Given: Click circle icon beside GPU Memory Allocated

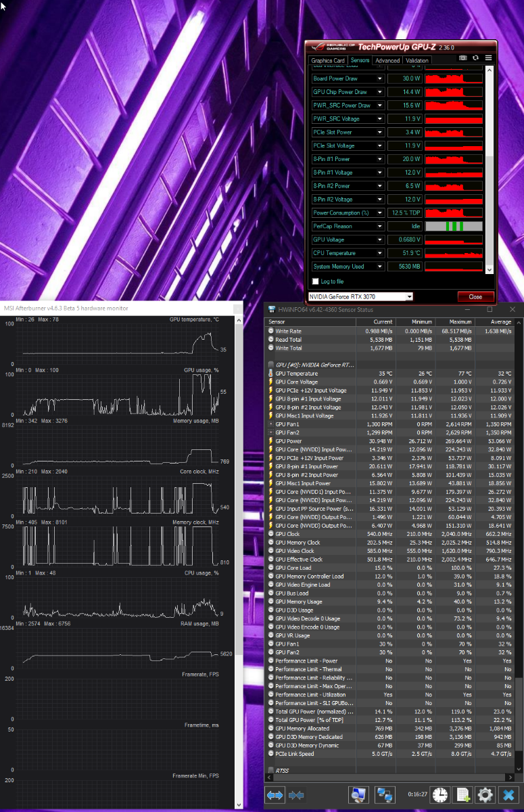Looking at the screenshot, I should 270,729.
